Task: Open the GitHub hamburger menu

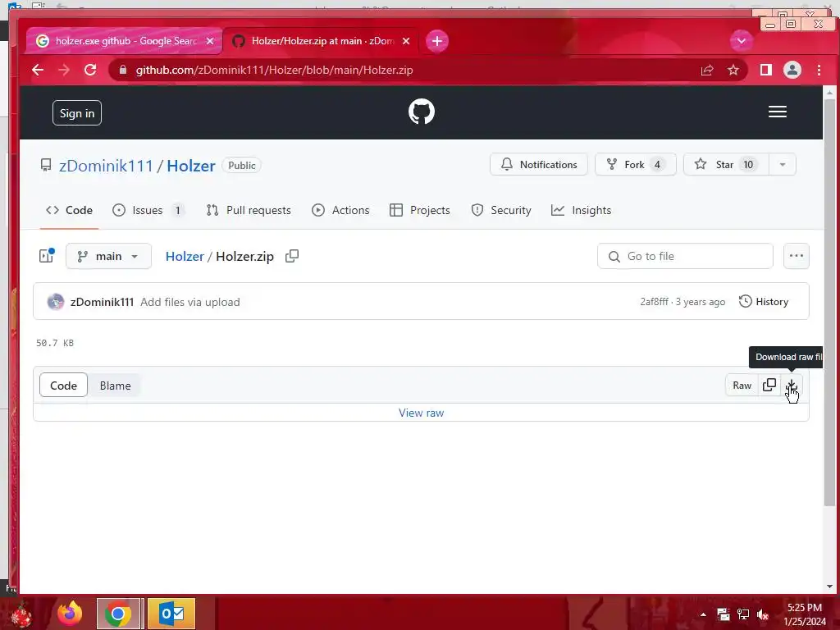Action: coord(778,112)
